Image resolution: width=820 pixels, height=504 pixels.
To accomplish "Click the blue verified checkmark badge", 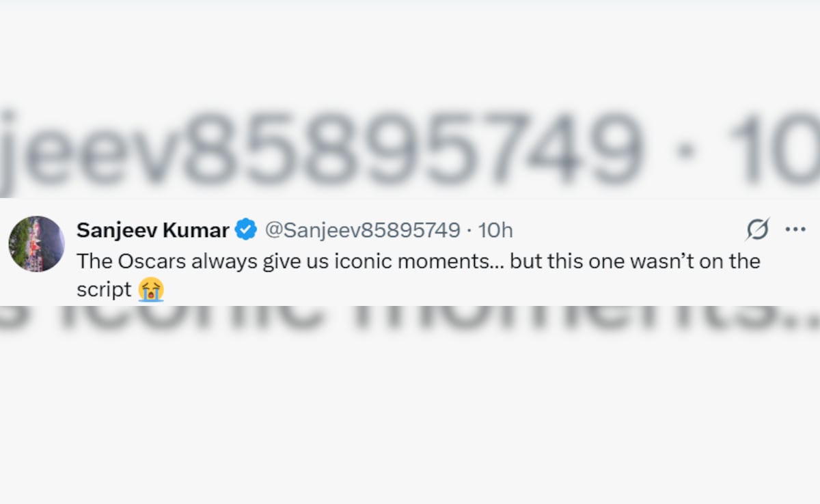I will tap(246, 230).
